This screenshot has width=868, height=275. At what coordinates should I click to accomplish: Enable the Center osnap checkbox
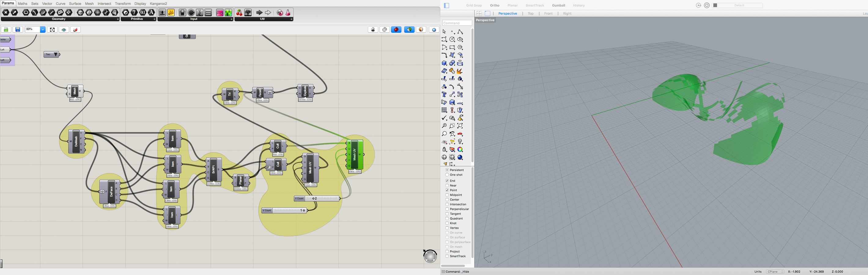coord(447,200)
